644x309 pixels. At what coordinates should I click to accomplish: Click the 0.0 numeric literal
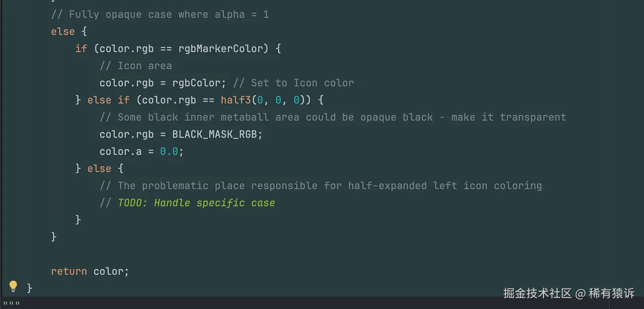[169, 152]
